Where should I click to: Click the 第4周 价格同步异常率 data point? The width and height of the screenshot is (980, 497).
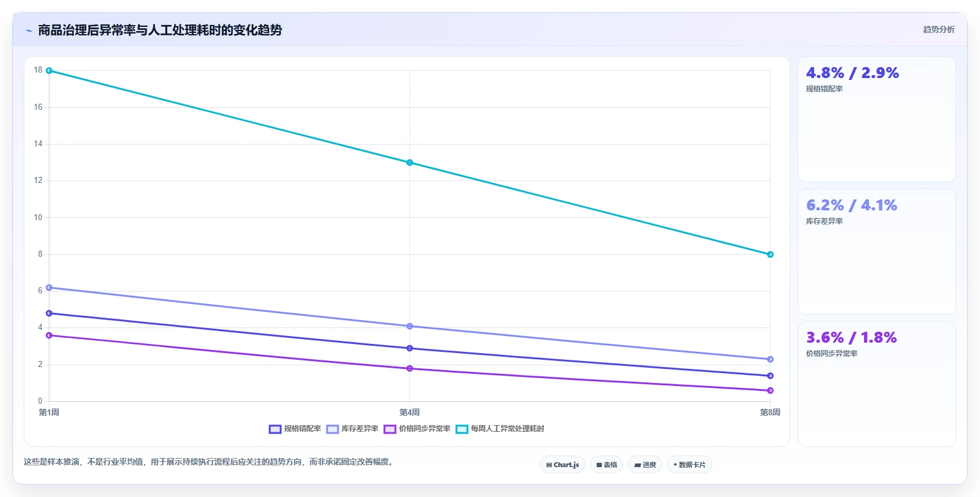[409, 368]
